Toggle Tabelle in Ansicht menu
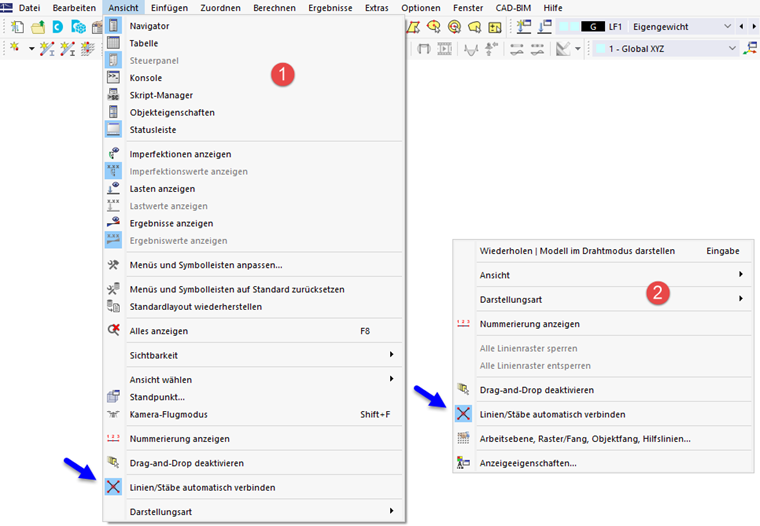The width and height of the screenshot is (760, 526). click(x=253, y=43)
